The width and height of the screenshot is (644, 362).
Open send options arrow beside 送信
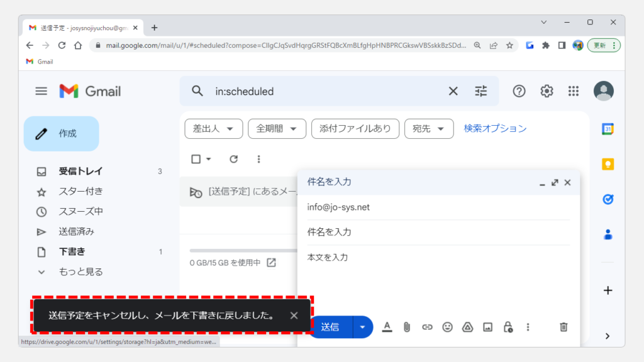(x=362, y=327)
